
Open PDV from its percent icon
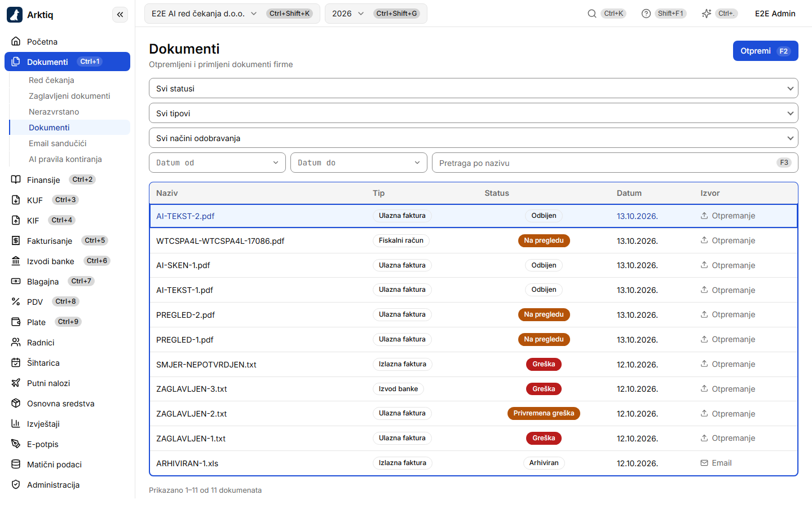pos(16,301)
